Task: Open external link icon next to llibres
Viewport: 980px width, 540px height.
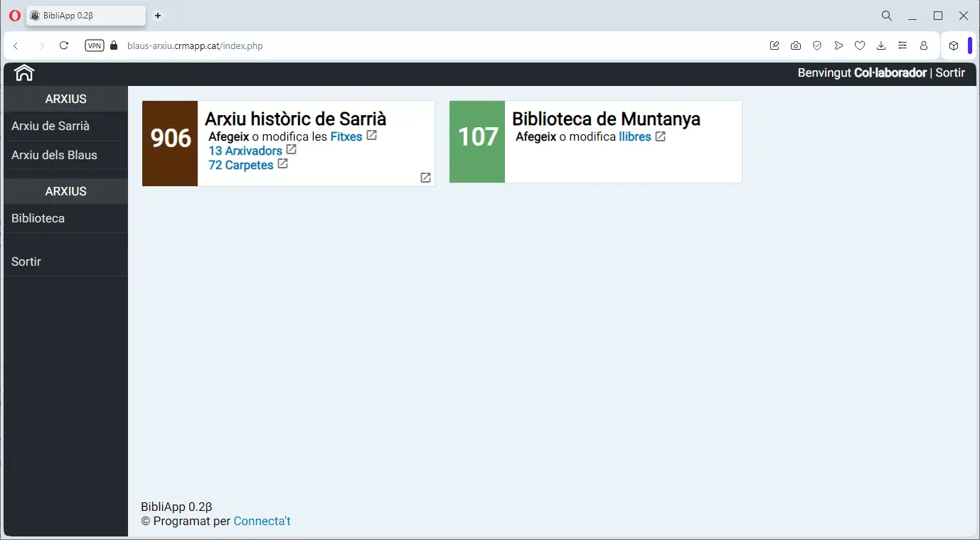Action: (x=660, y=136)
